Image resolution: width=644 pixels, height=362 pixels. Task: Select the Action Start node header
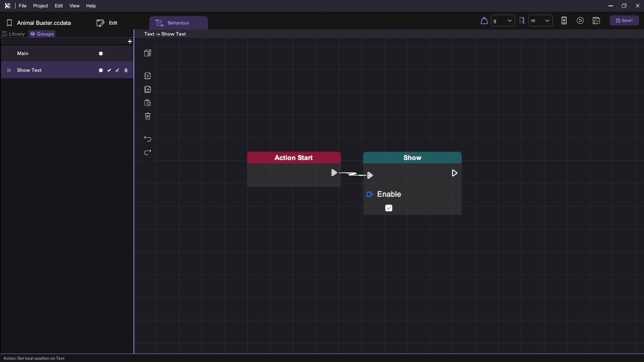(294, 158)
